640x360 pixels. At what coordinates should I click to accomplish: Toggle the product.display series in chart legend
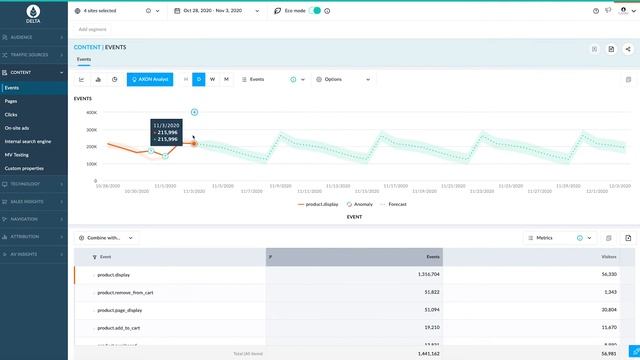tap(318, 204)
